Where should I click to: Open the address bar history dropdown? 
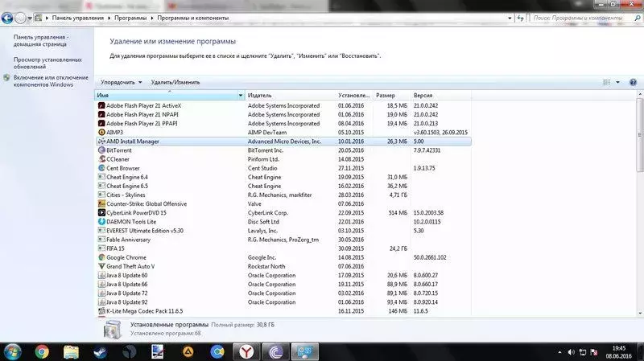coord(510,18)
